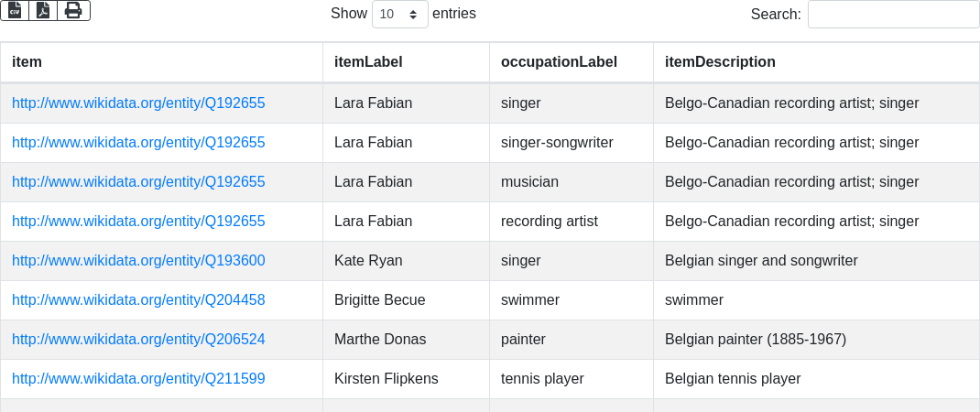Open Q192655 link in the singer row
This screenshot has width=980, height=412.
click(138, 103)
